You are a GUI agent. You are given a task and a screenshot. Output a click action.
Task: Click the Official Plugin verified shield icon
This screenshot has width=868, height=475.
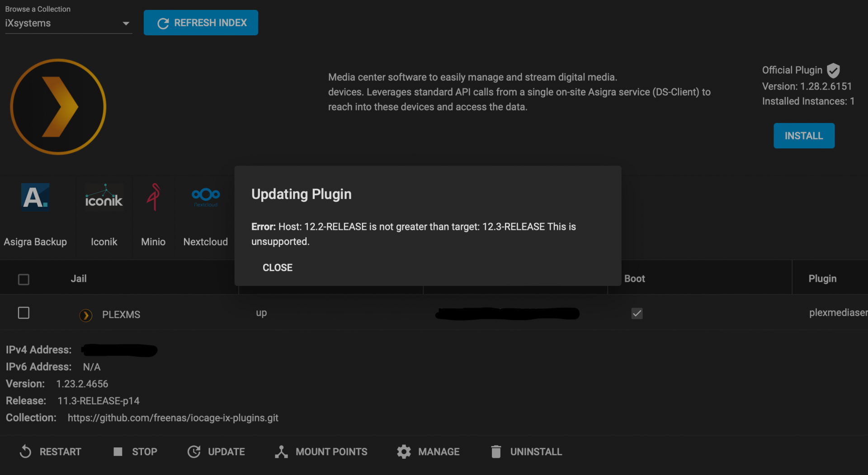[833, 71]
